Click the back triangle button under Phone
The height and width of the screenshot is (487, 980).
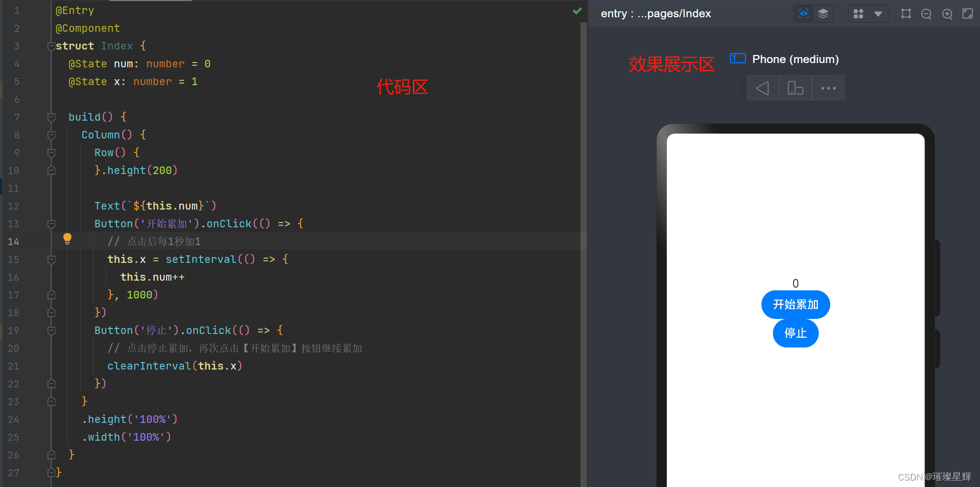click(x=762, y=88)
